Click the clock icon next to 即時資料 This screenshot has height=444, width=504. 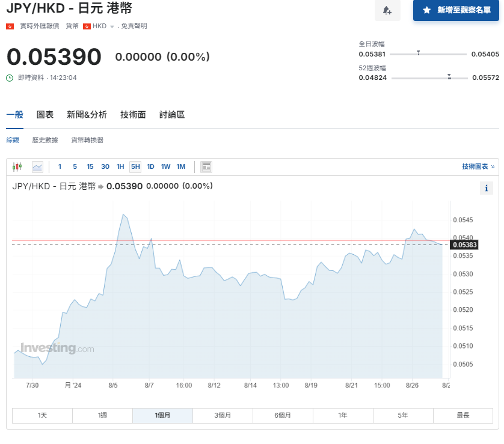pos(11,77)
